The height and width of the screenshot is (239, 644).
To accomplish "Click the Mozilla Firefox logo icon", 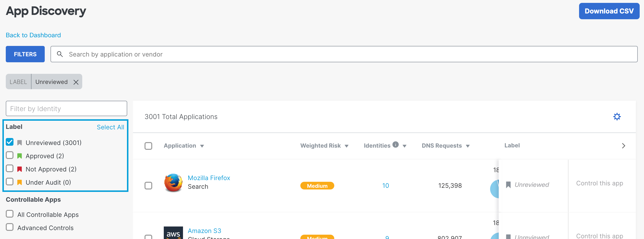I will tap(173, 183).
